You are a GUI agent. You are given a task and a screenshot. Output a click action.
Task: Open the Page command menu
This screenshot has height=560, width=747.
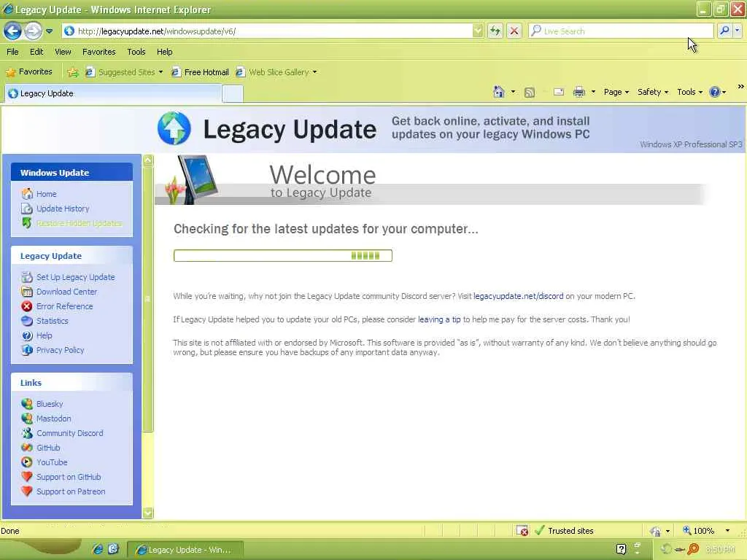click(x=616, y=92)
